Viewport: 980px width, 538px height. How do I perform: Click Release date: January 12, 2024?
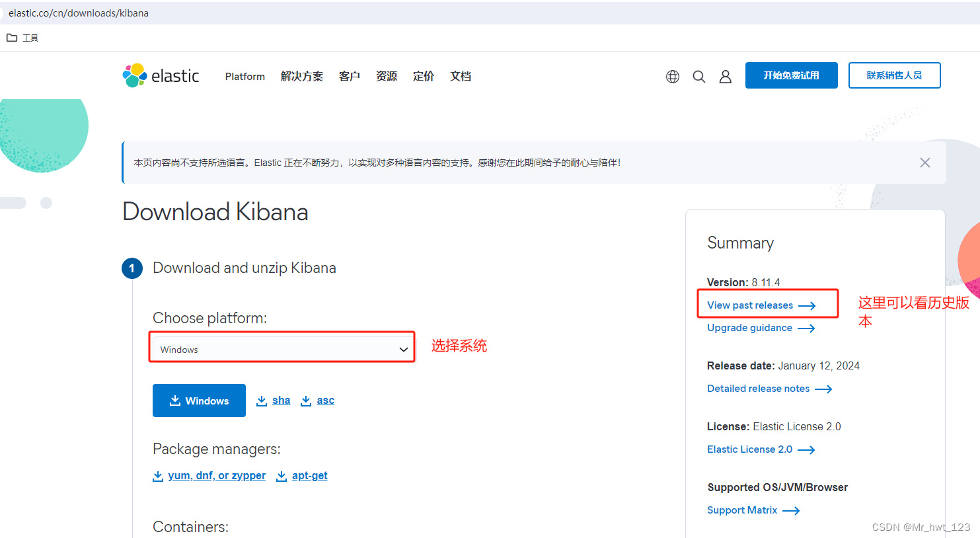[x=783, y=366]
